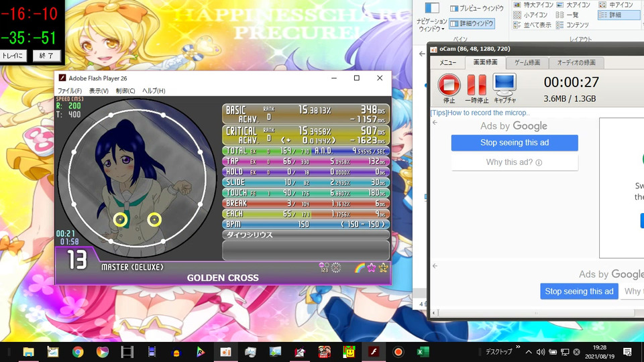This screenshot has height=362, width=644.
Task: Click the pink star icon in the game footer
Action: pyautogui.click(x=371, y=268)
